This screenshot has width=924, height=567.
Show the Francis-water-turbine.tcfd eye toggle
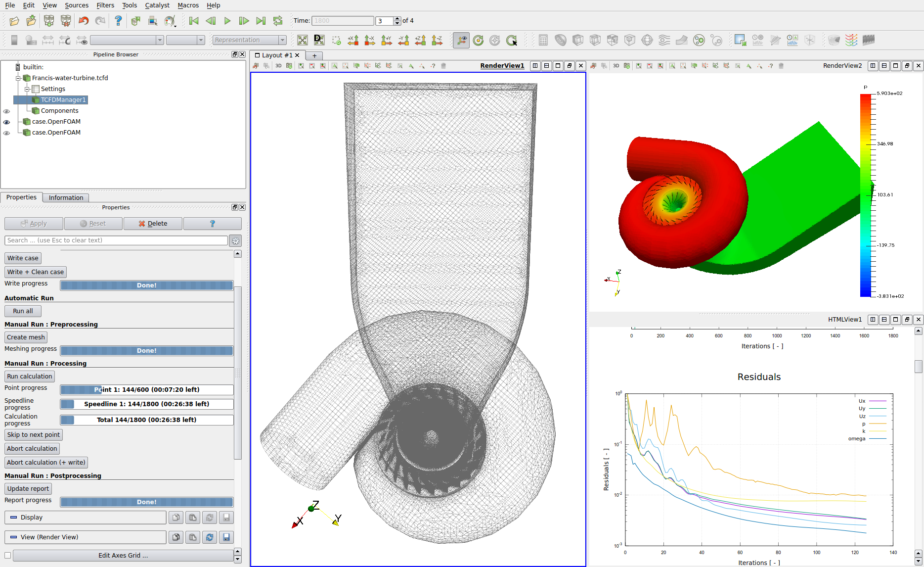click(7, 78)
